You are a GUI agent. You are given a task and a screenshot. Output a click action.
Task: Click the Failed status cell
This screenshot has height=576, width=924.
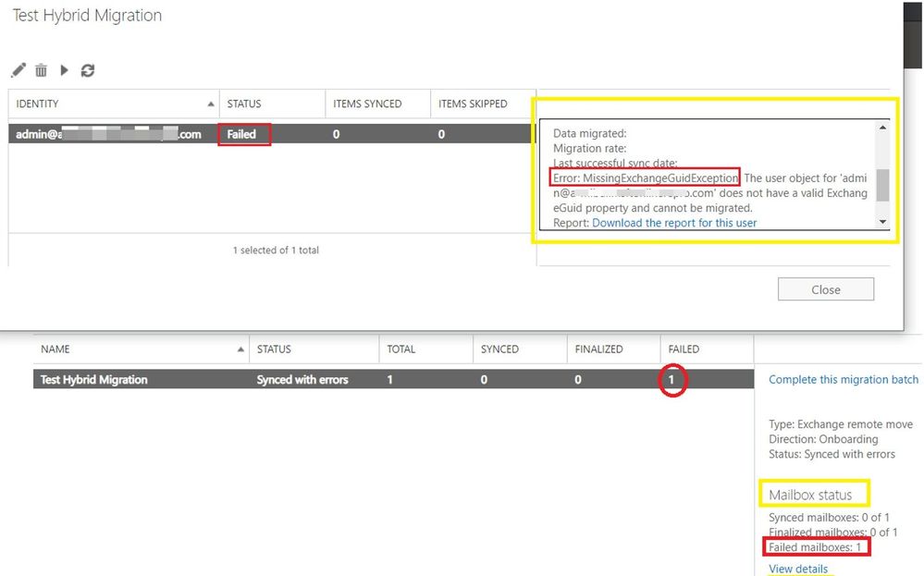242,134
